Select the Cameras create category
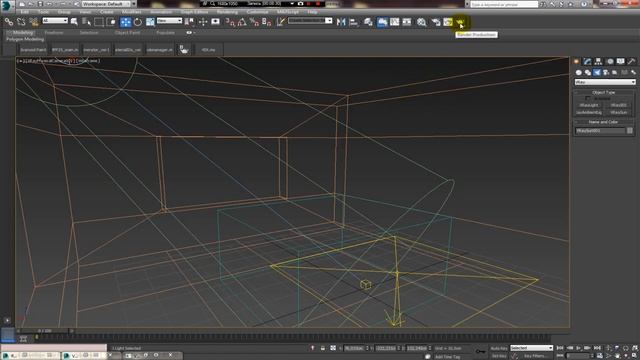Image resolution: width=640 pixels, height=360 pixels. pos(606,73)
